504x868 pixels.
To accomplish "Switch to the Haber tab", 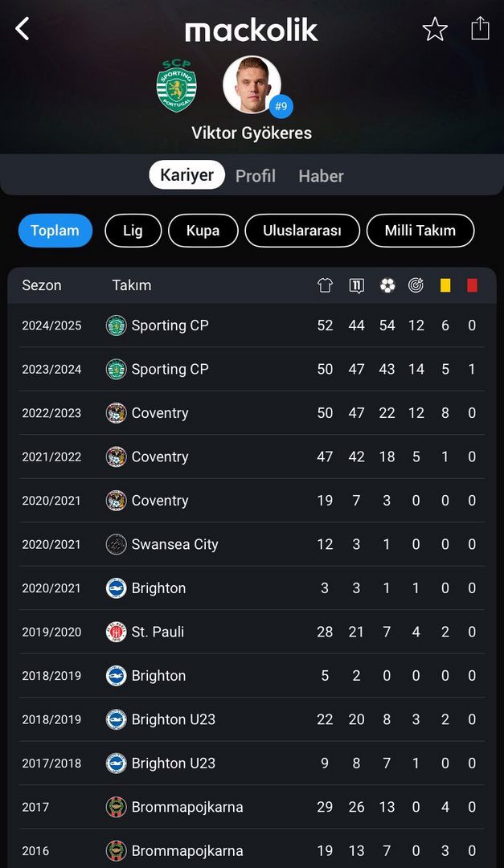I will click(322, 175).
